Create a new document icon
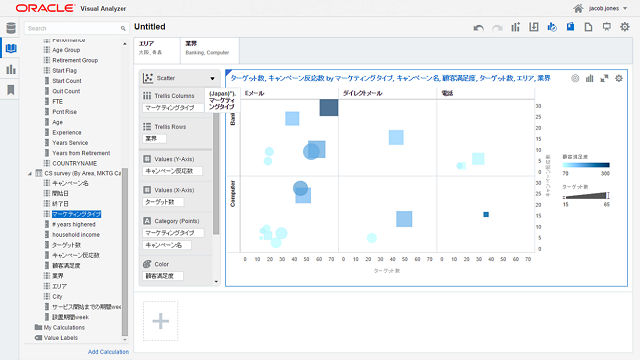Image resolution: width=640 pixels, height=360 pixels. (588, 27)
